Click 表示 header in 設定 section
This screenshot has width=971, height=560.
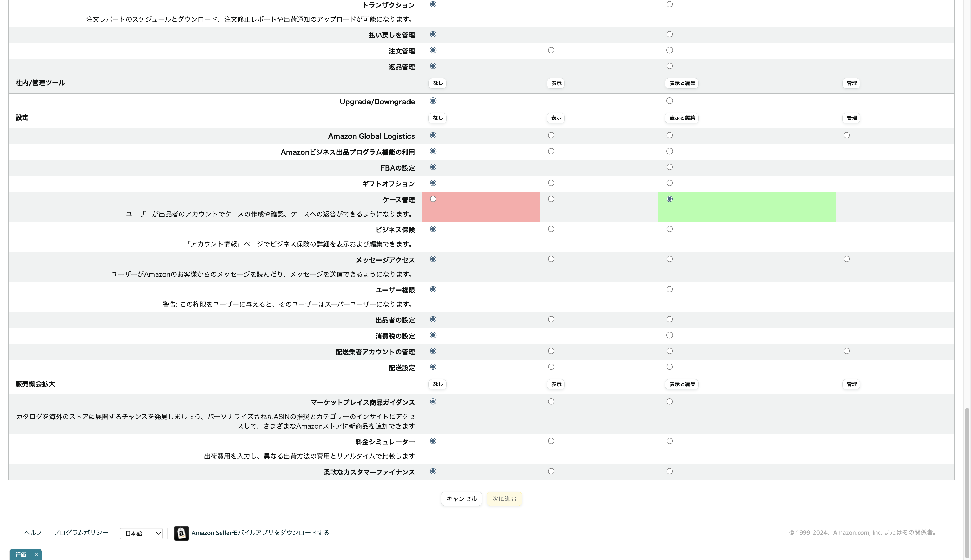click(556, 118)
